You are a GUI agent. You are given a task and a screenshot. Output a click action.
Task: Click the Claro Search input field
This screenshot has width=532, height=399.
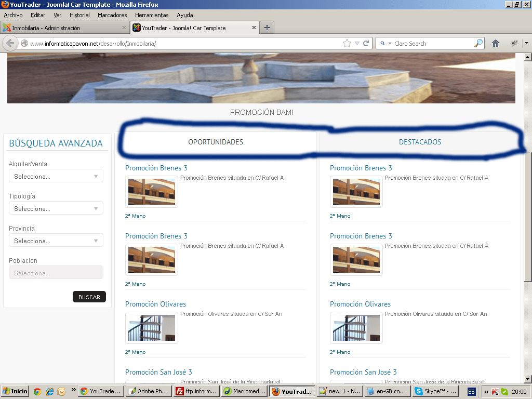(x=433, y=44)
